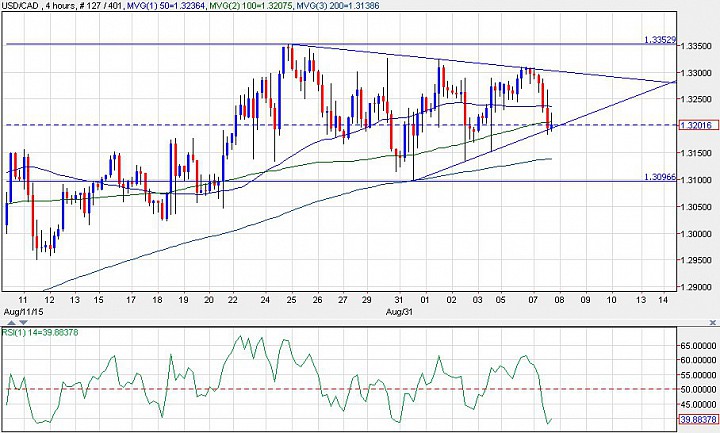Viewport: 720px width, 433px height.
Task: Click the 1.31500 price axis label
Action: [697, 153]
